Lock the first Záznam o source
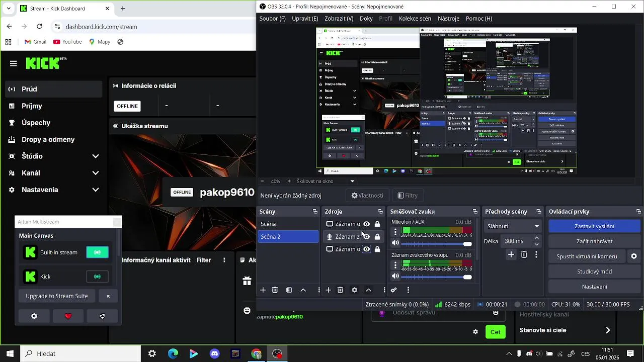This screenshot has height=362, width=644. click(x=377, y=224)
